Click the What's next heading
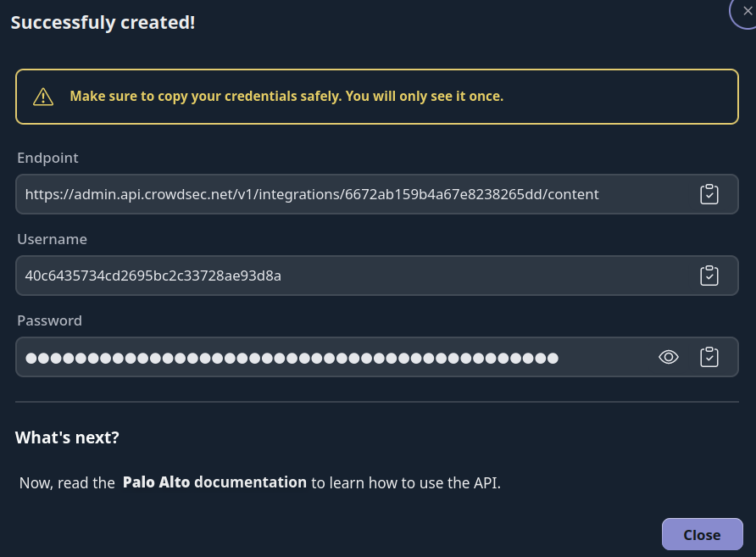Screen dimensions: 756x557 [67, 437]
